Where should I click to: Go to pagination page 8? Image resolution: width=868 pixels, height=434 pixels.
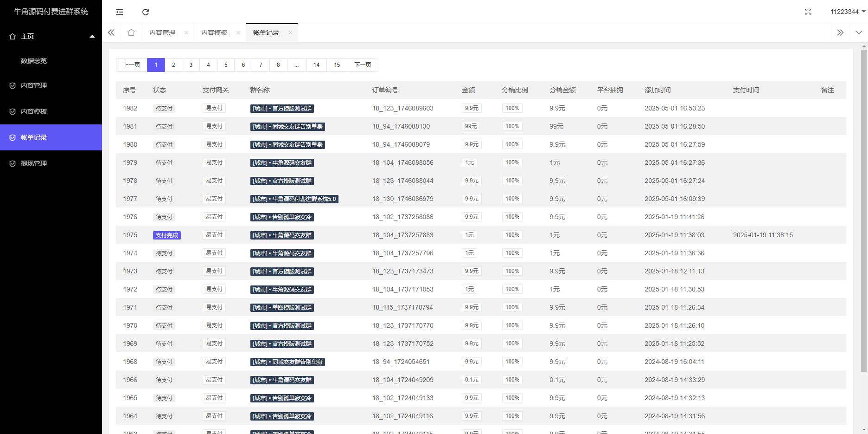(278, 65)
